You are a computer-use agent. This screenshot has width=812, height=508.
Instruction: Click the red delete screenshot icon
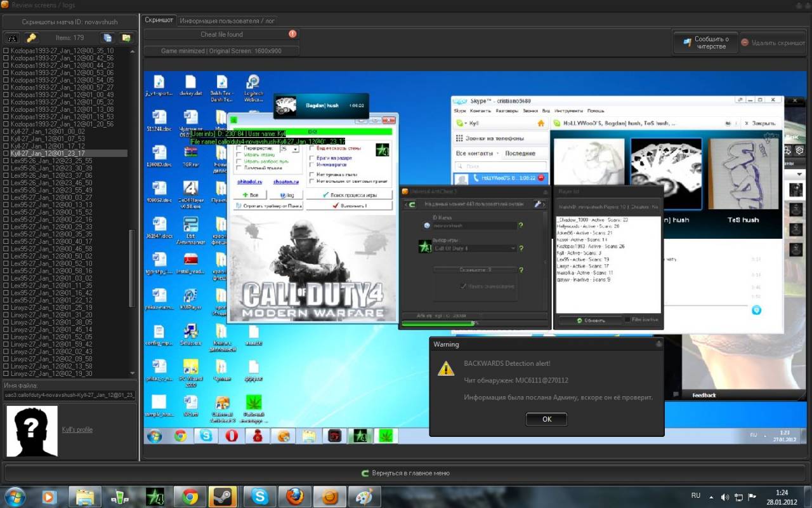point(746,43)
